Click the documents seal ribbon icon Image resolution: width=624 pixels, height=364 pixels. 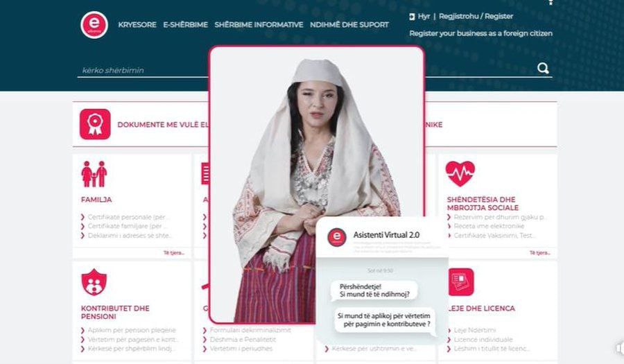click(x=95, y=124)
